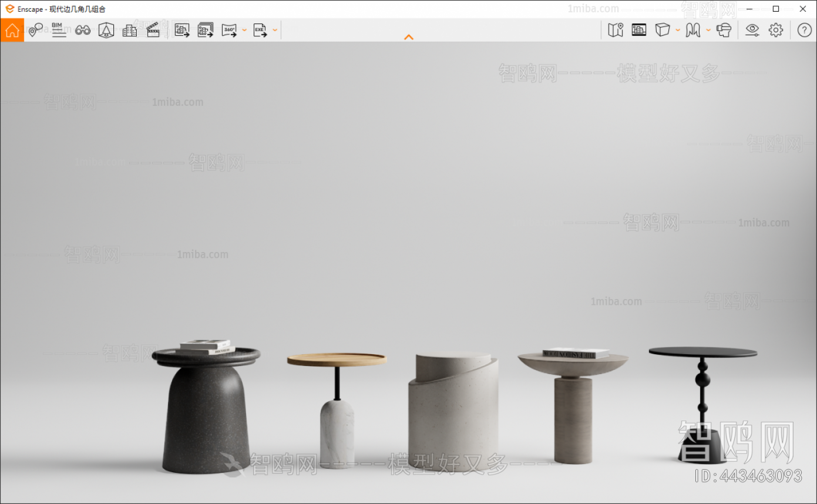
Task: Maximize the Enscape window
Action: (776, 9)
